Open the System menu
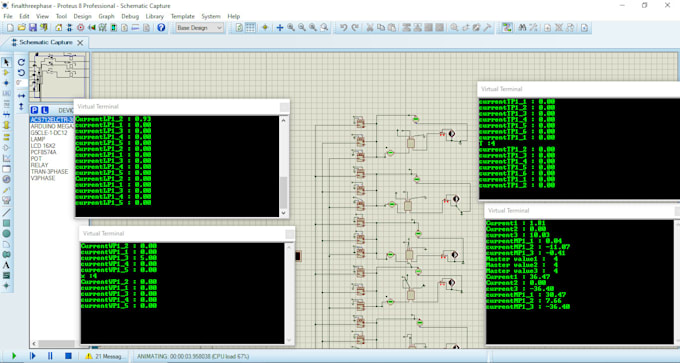Image resolution: width=680 pixels, height=363 pixels. pos(211,16)
